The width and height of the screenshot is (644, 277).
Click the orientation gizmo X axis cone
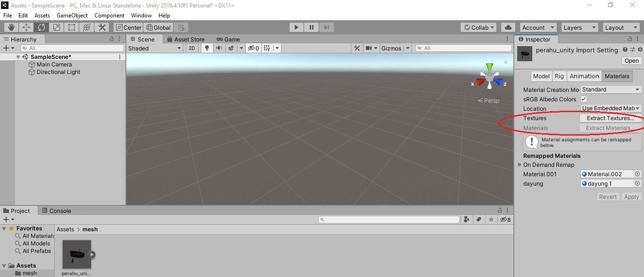coord(480,82)
